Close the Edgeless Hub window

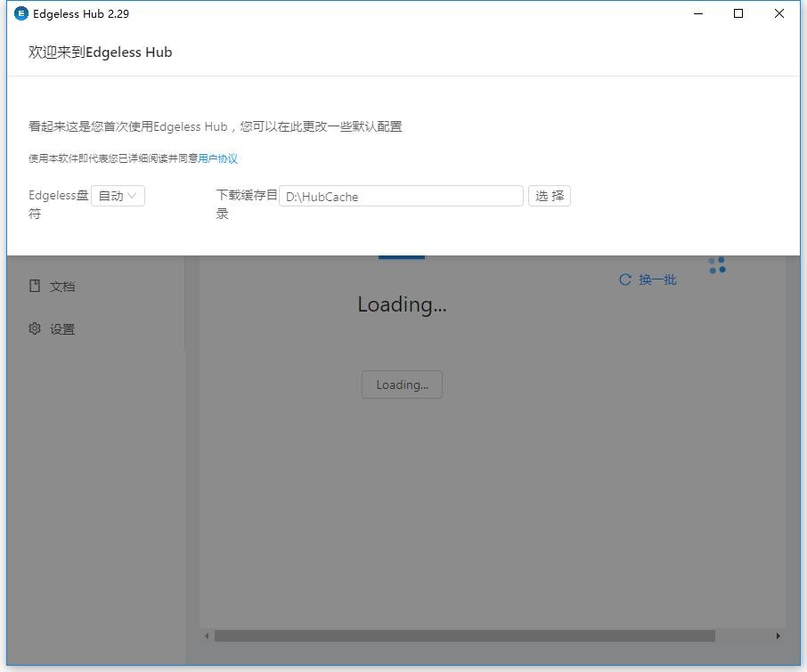(779, 13)
